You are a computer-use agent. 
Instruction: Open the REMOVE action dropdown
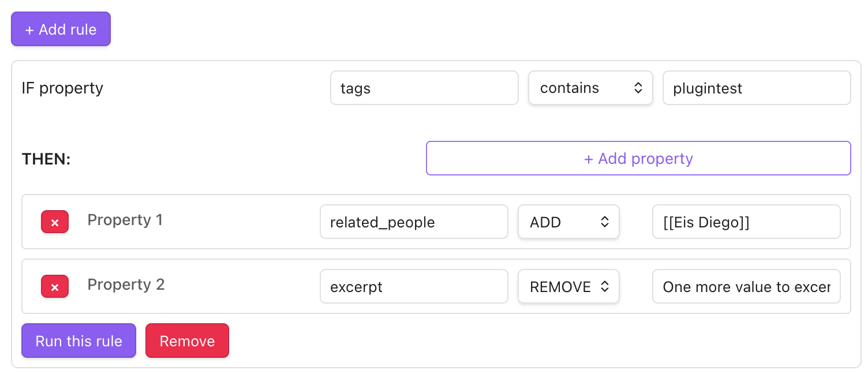(x=568, y=287)
